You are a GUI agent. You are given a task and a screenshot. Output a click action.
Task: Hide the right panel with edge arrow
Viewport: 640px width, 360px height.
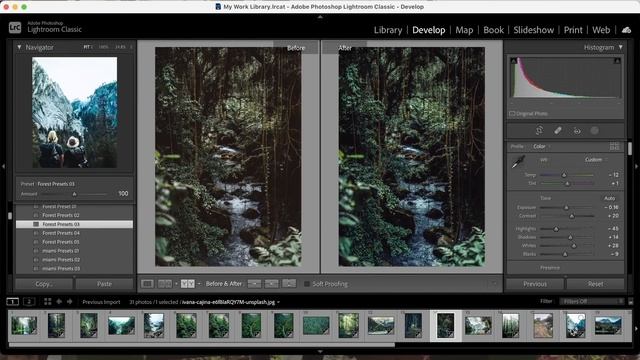(x=636, y=166)
